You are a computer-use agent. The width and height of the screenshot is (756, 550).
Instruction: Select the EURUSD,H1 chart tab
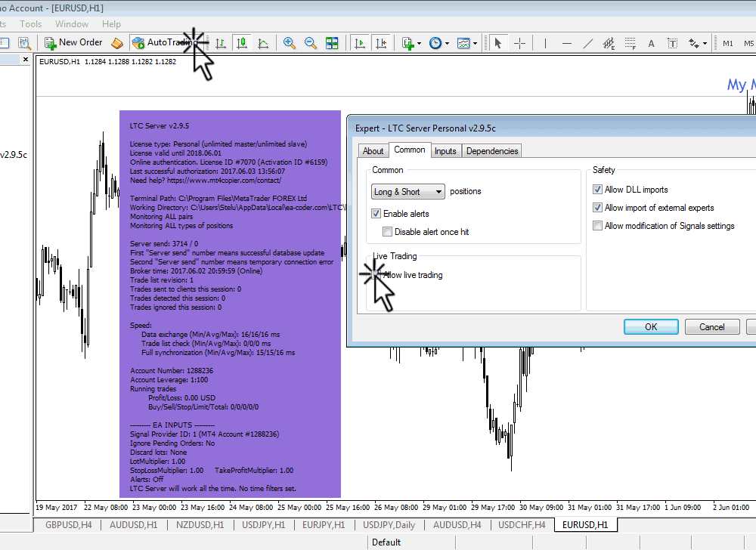(585, 524)
